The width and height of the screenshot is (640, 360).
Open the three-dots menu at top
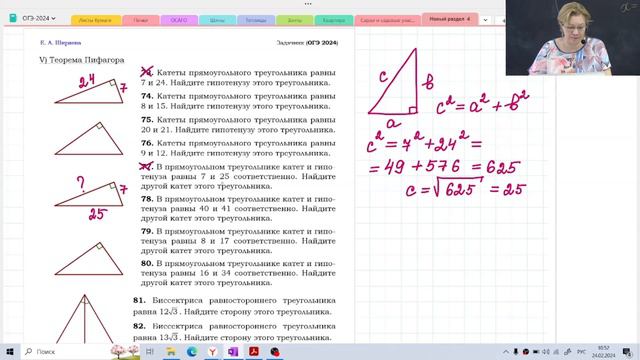(308, 4)
